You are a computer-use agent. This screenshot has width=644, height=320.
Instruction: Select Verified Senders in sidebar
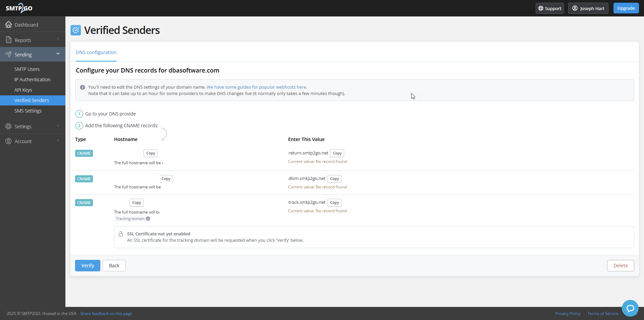[33, 100]
